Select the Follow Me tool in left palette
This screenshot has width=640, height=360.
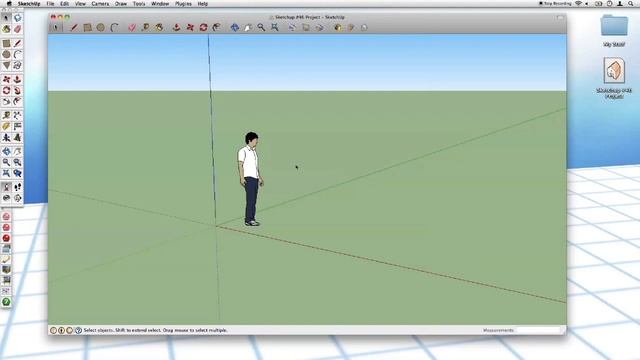(18, 91)
